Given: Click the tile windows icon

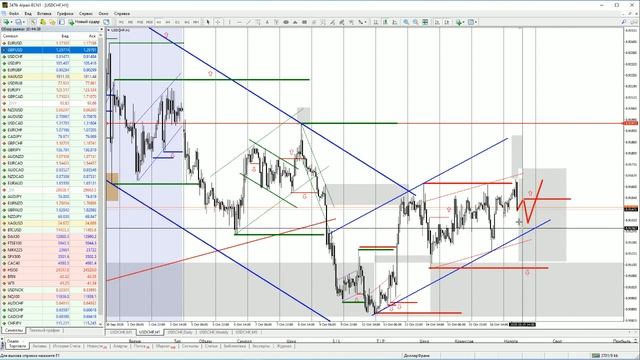Looking at the screenshot, I should (425, 22).
